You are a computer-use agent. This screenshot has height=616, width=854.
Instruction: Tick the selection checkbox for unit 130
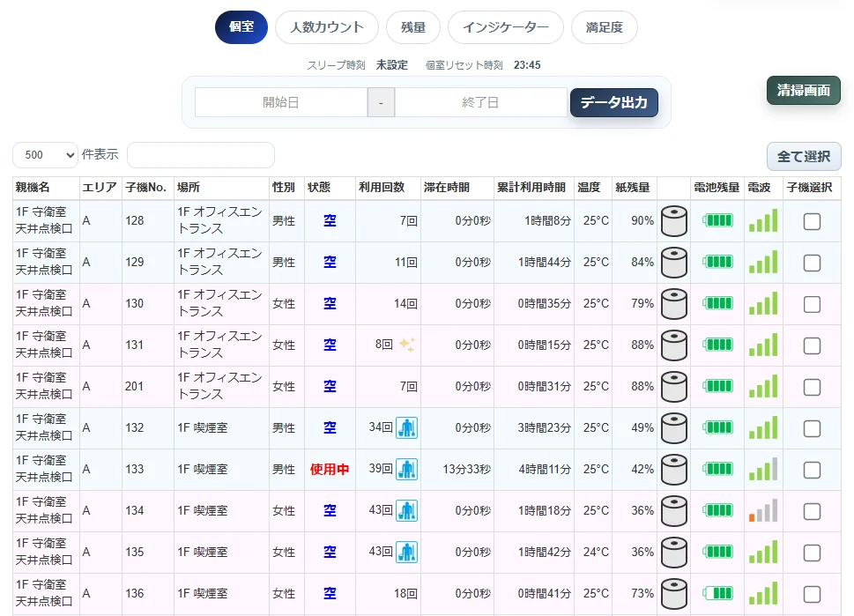[812, 304]
